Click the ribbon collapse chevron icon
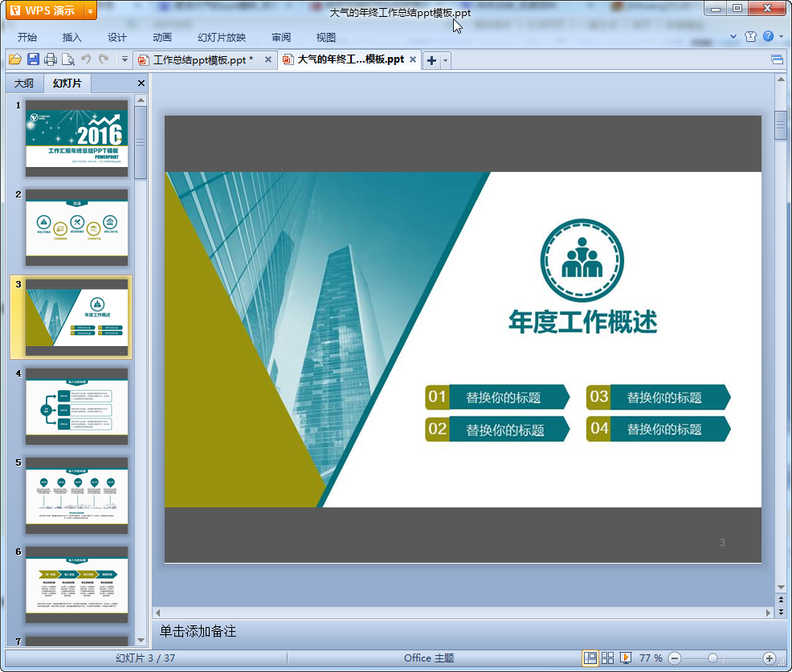 click(733, 36)
